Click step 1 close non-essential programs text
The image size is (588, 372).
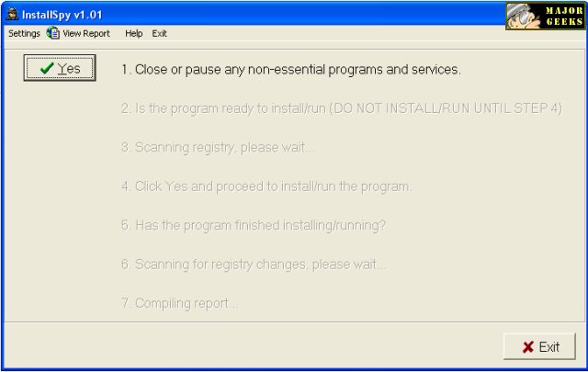290,69
